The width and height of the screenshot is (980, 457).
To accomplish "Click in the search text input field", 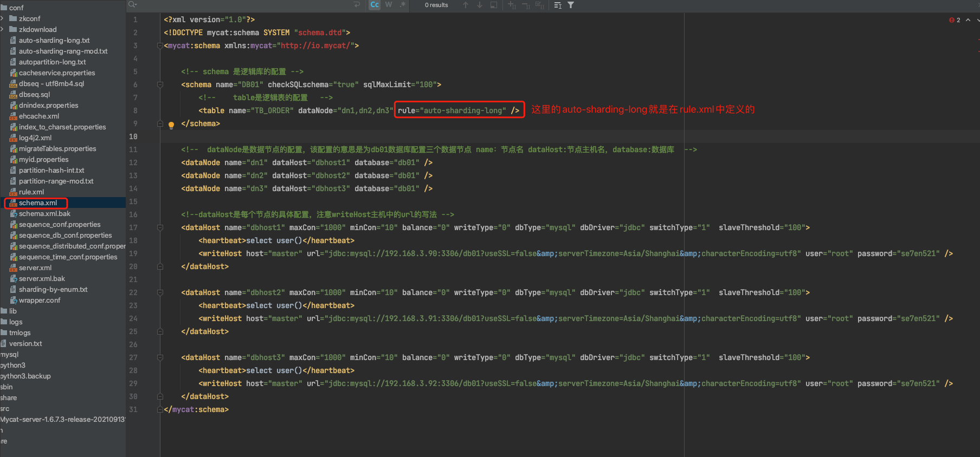I will [244, 5].
